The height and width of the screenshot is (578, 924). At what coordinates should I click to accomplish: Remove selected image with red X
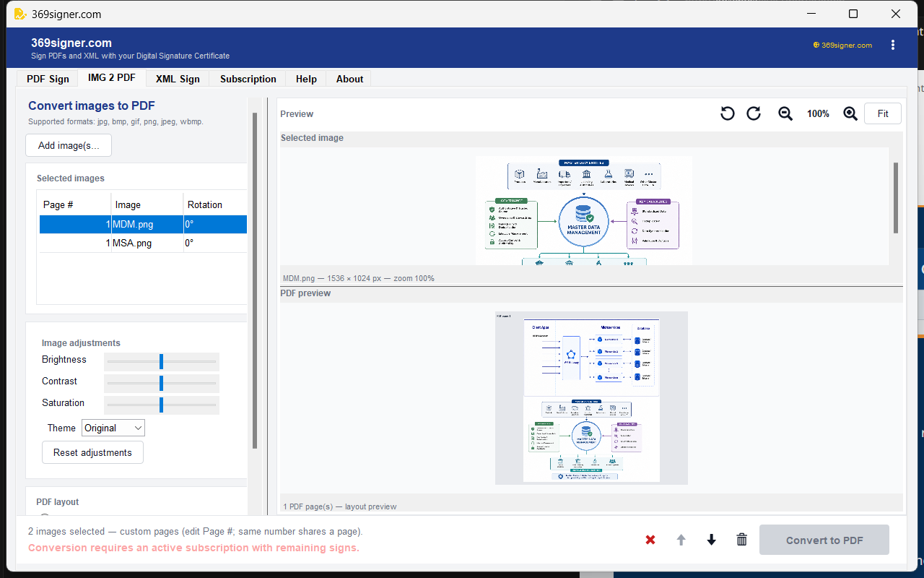tap(650, 540)
